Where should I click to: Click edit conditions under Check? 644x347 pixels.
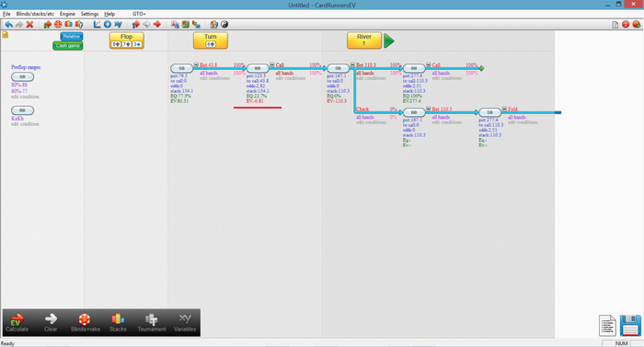[371, 122]
